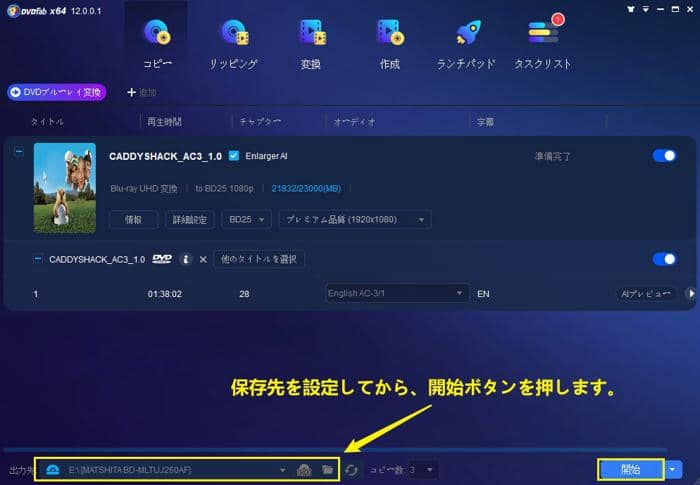
Task: Click the CADDYSHACK_AC3_1.0 bold task title
Action: pyautogui.click(x=165, y=156)
